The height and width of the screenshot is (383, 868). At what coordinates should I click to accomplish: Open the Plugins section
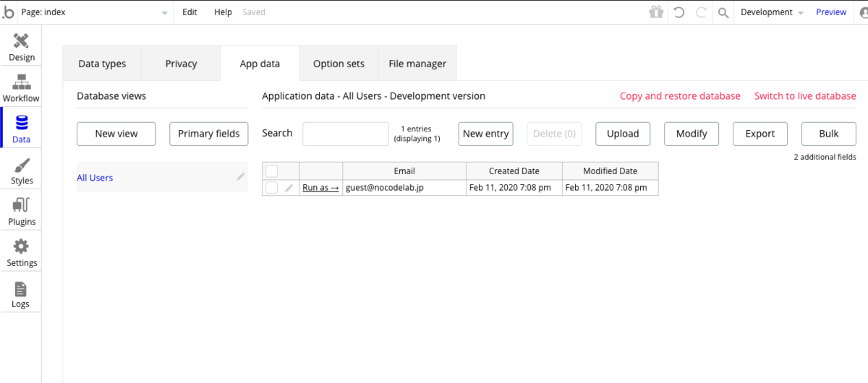pos(21,212)
